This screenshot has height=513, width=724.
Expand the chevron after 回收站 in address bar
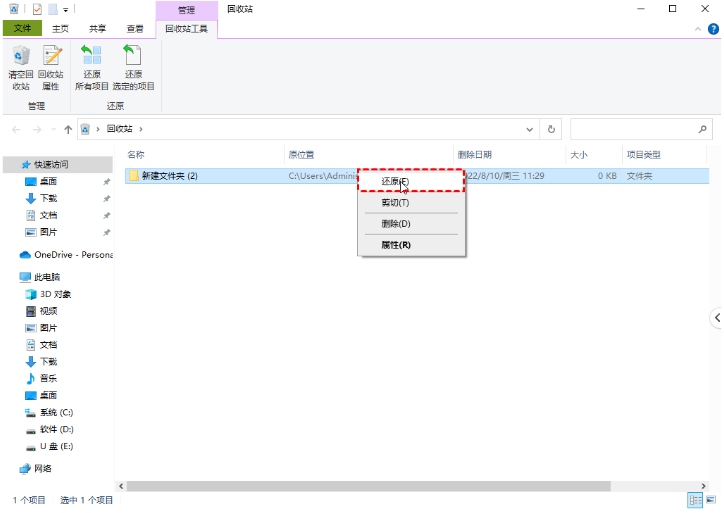tap(141, 129)
